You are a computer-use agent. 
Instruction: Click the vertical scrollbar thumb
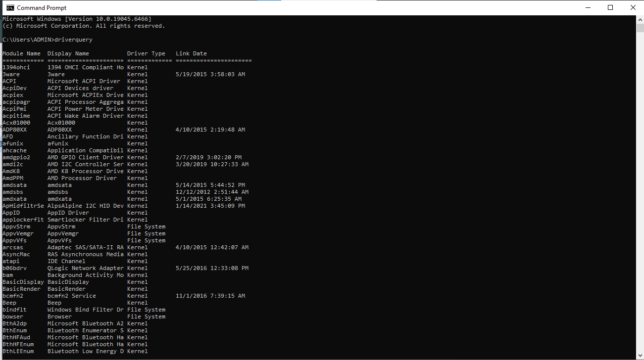pos(640,28)
